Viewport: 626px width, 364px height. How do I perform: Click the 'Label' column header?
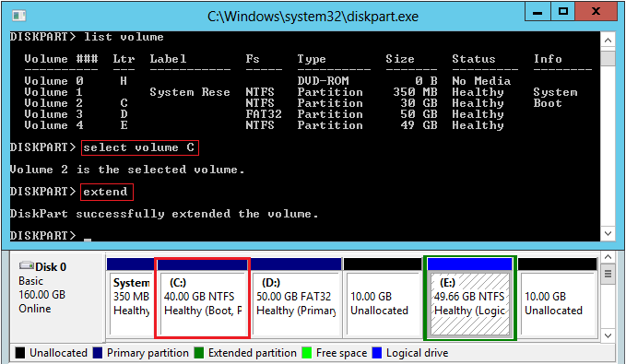168,59
